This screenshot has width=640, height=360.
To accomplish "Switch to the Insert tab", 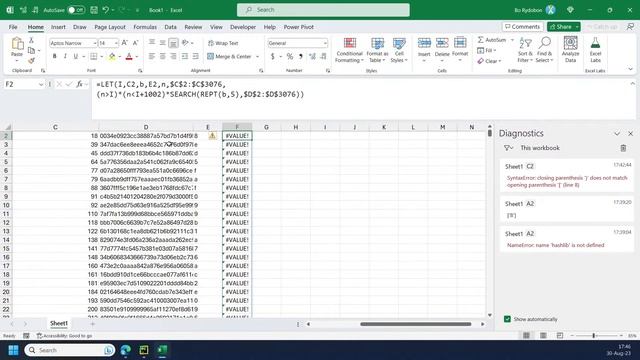I will pyautogui.click(x=58, y=27).
